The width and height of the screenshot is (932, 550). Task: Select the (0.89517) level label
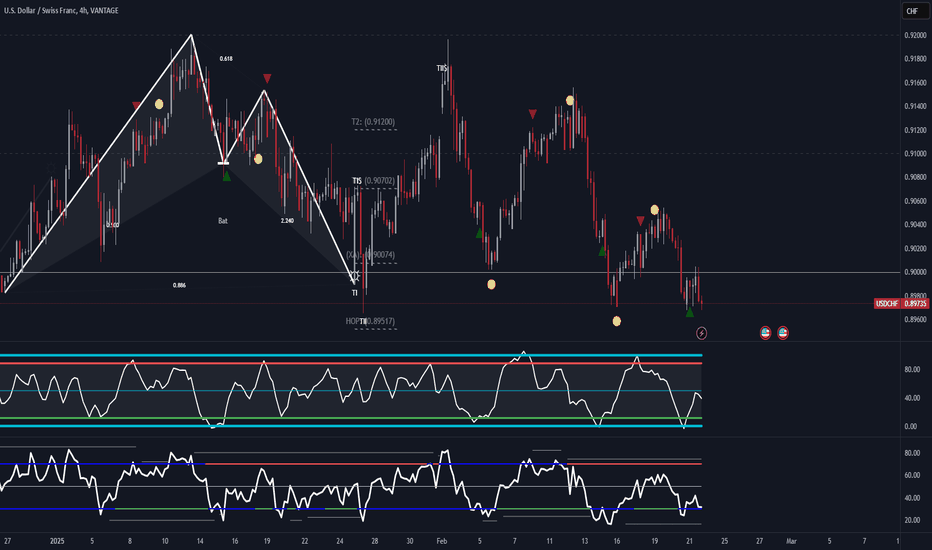380,321
